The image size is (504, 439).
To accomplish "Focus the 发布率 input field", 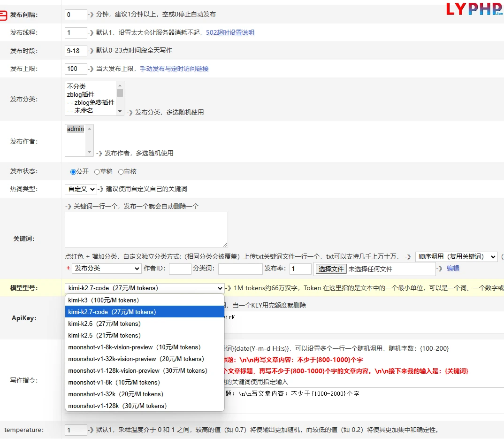I will point(300,269).
